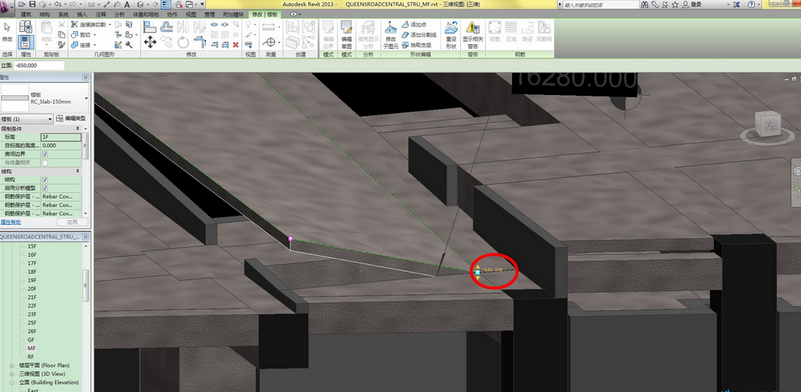Select the Text (A) tool in quick access toolbar
The width and height of the screenshot is (801, 392).
126,4
